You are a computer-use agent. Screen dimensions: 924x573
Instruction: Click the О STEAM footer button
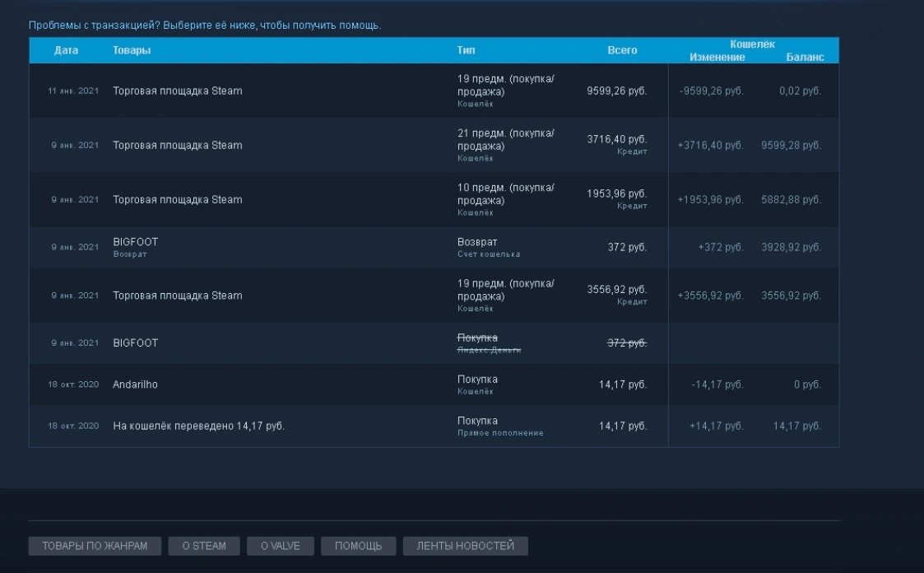204,546
